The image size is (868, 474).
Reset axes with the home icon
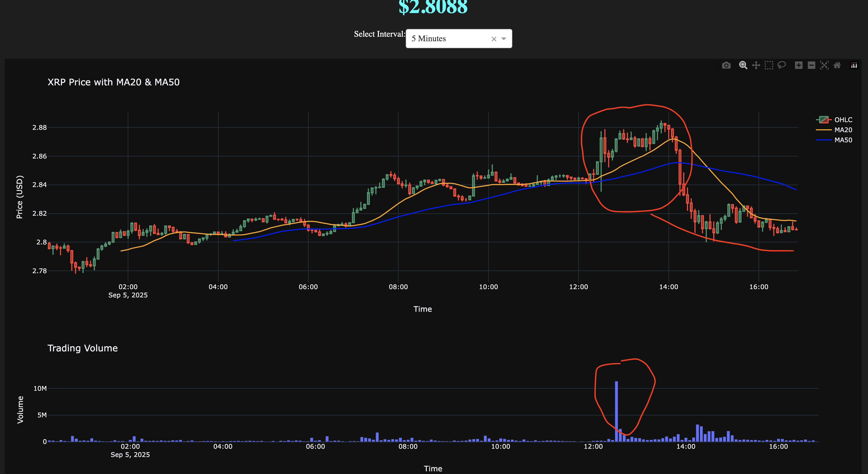pos(837,65)
